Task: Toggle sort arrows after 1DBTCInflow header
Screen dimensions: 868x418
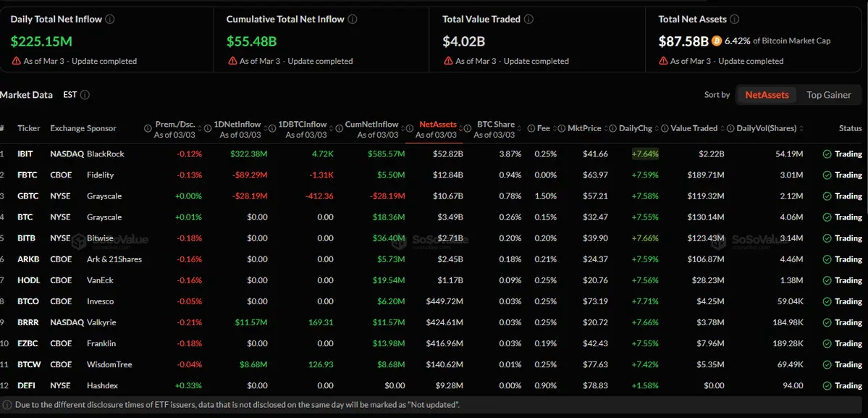Action: tap(332, 128)
